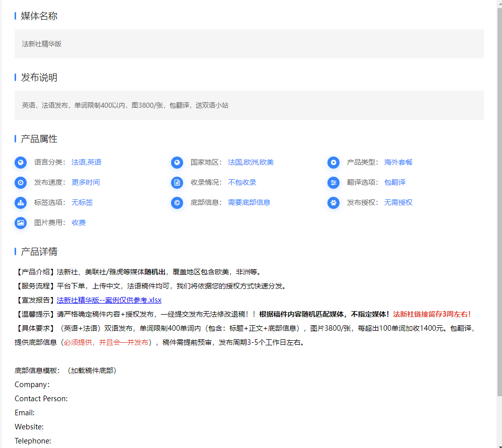Click the 发布说明 description text box

[x=249, y=105]
